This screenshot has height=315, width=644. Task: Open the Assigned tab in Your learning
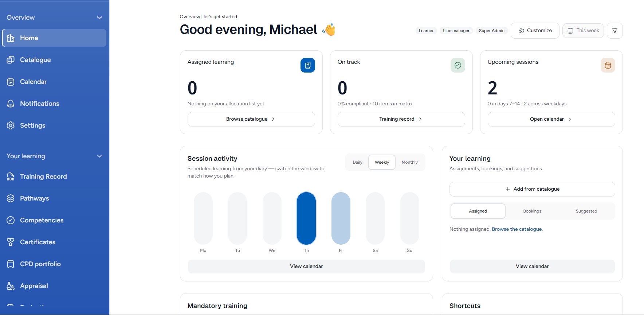[478, 211]
